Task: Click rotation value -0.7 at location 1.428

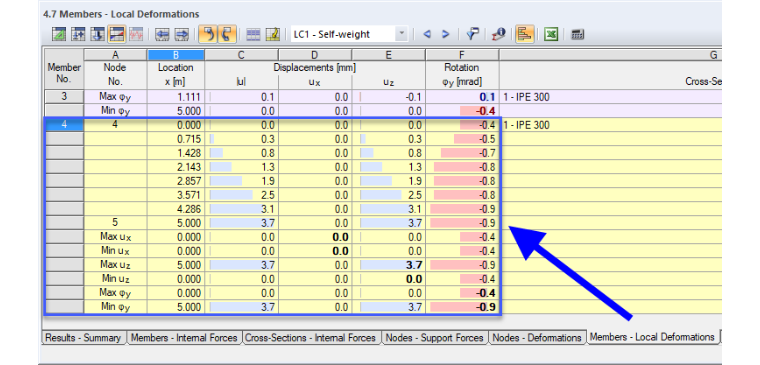Action: (462, 153)
